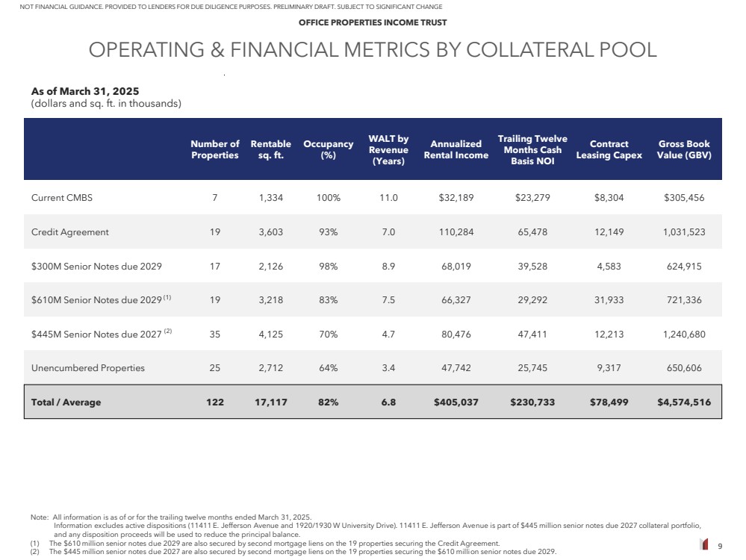Viewport: 746px width, 560px height.
Task: Click the red logo icon beside page number
Action: point(703,544)
